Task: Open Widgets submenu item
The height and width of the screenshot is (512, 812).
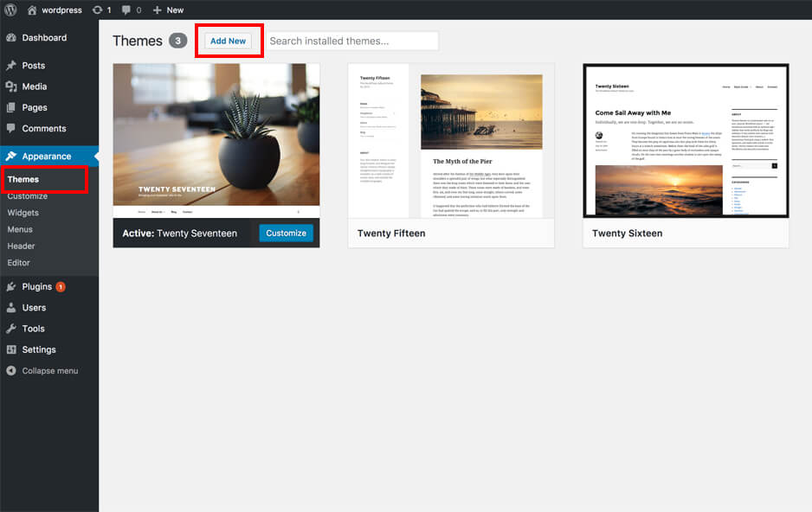Action: [23, 213]
